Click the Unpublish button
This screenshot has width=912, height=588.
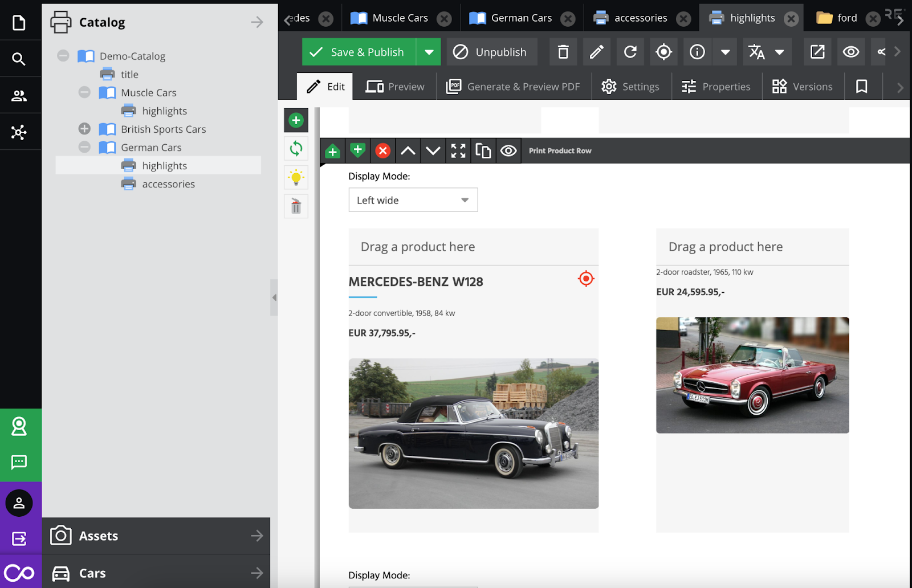[491, 52]
